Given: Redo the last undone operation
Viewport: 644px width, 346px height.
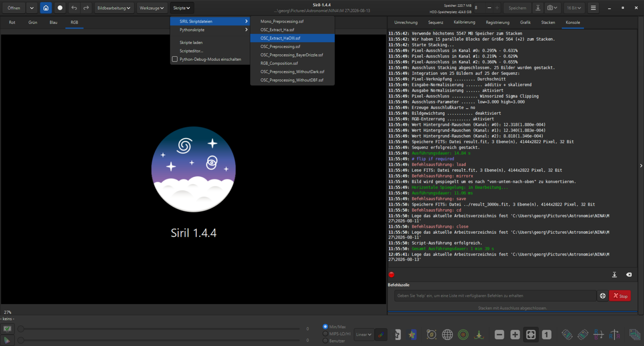Looking at the screenshot, I should [x=86, y=8].
